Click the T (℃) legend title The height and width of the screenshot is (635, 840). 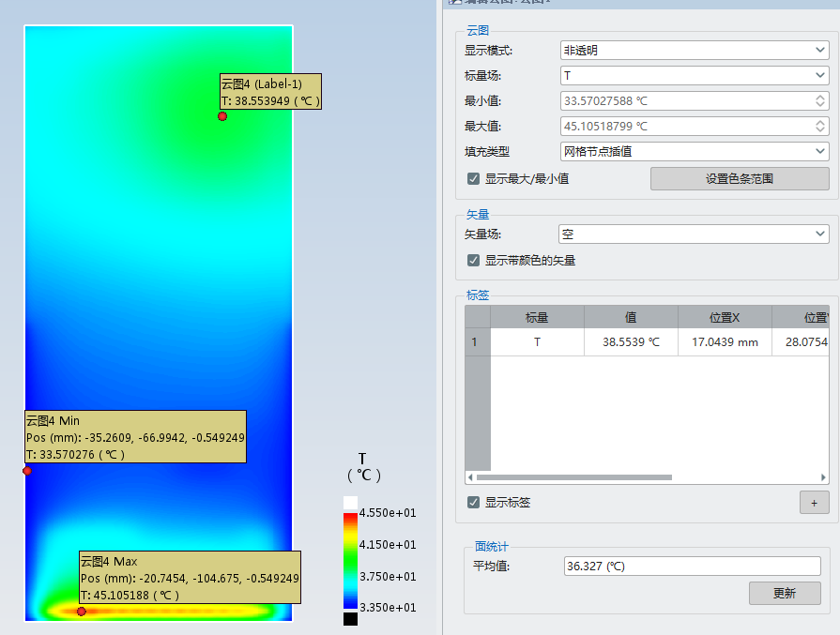pos(364,467)
